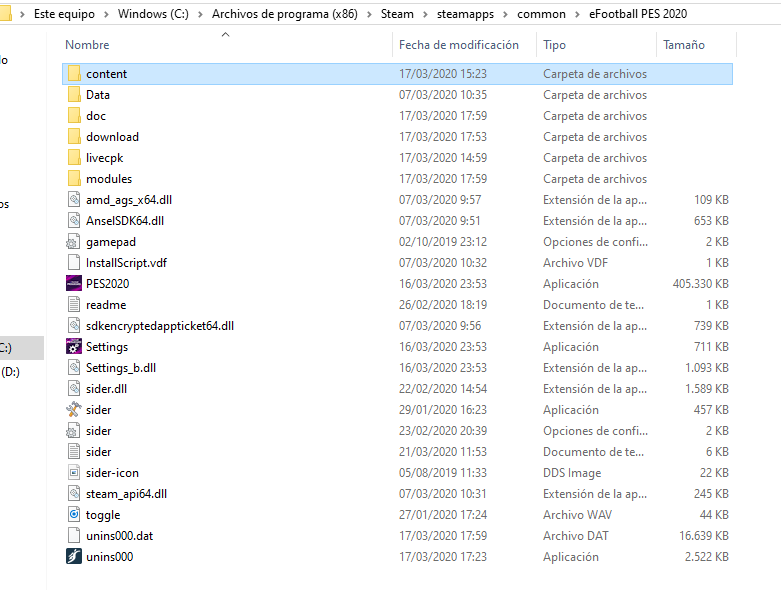The width and height of the screenshot is (781, 590).
Task: Expand the chevron after steamapps breadcrumb
Action: pyautogui.click(x=506, y=14)
